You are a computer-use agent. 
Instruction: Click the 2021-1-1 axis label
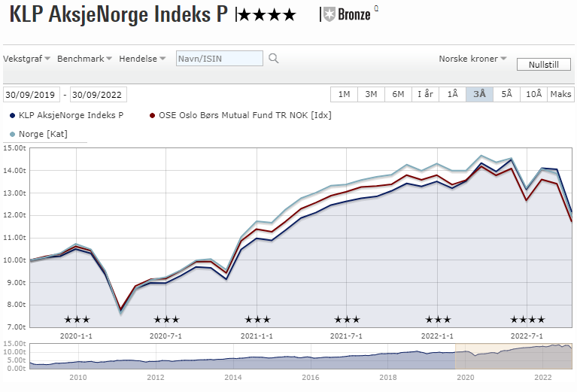pyautogui.click(x=257, y=336)
